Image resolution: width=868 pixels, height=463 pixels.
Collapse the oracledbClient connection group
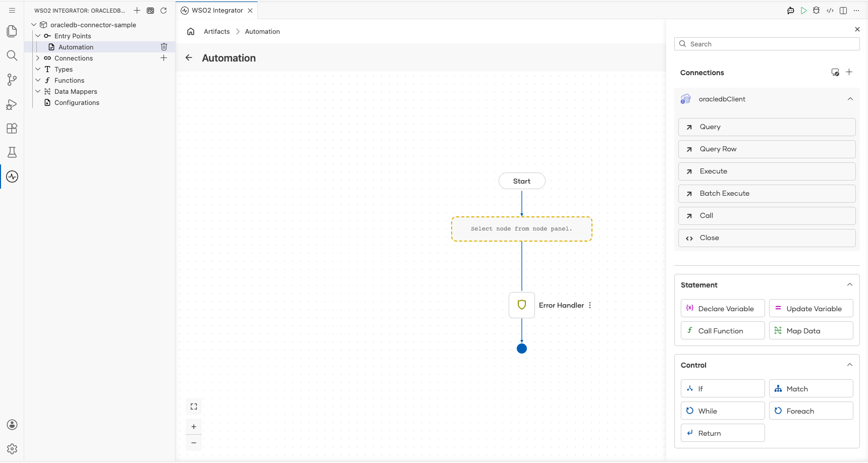[x=850, y=99]
